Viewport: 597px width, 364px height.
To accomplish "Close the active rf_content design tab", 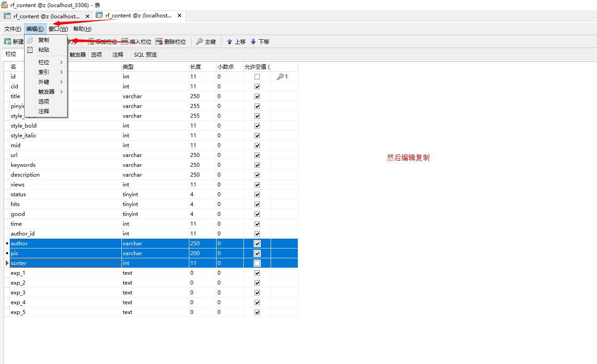I will point(180,16).
